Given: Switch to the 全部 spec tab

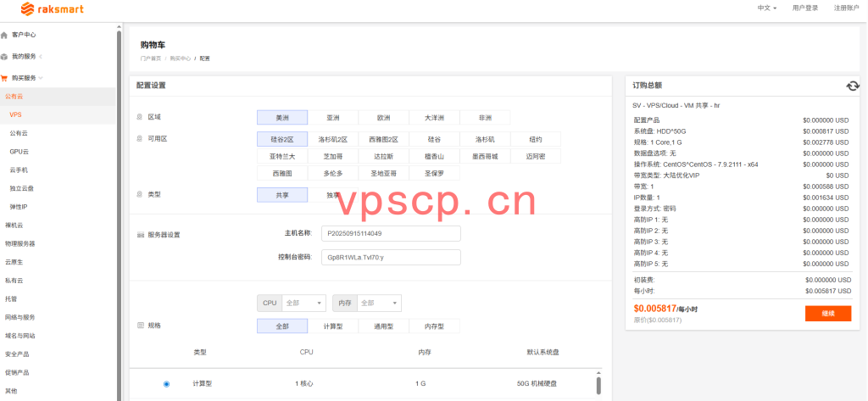Looking at the screenshot, I should point(282,326).
